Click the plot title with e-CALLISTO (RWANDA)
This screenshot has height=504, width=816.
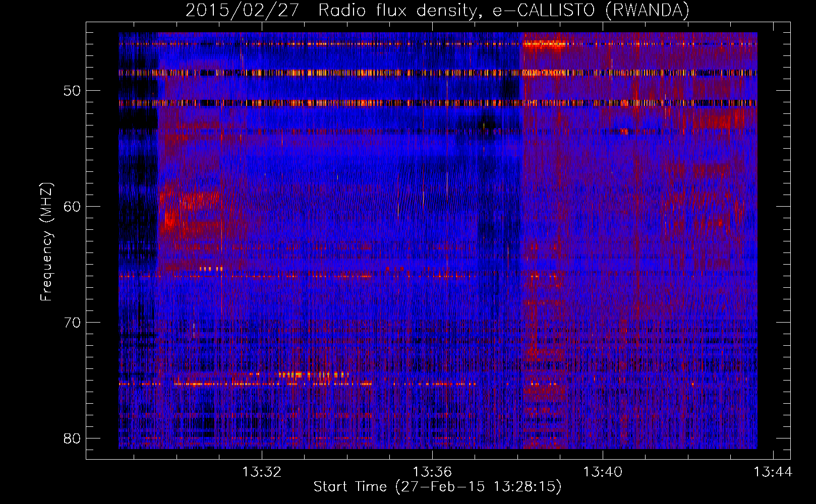point(437,10)
